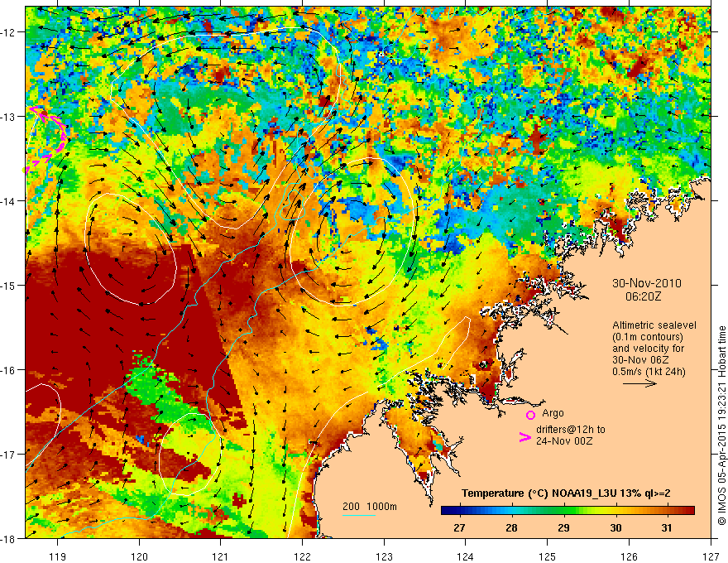Click the latitude axis label -15

[8, 285]
